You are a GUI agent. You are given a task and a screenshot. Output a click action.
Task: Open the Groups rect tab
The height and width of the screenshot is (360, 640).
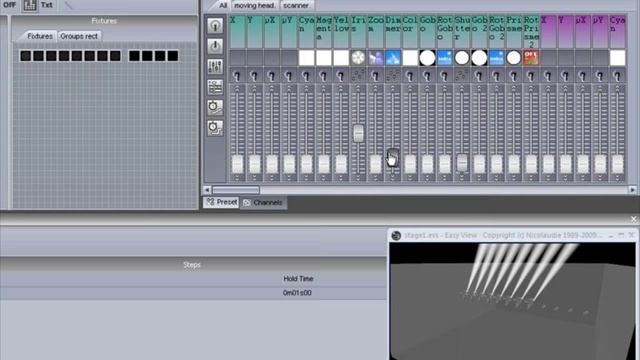(79, 36)
